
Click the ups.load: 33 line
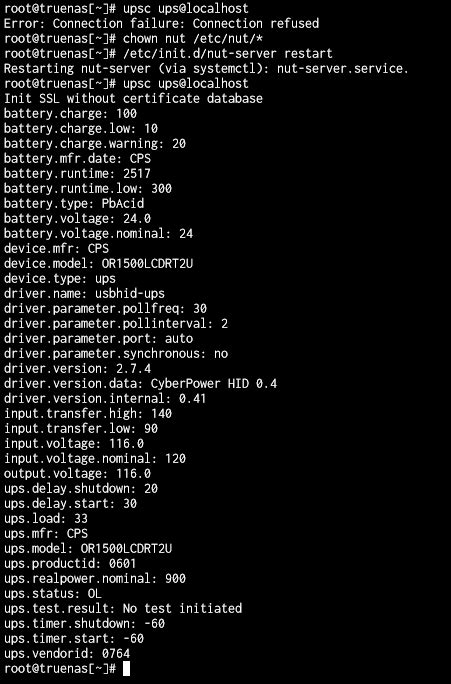click(x=45, y=519)
